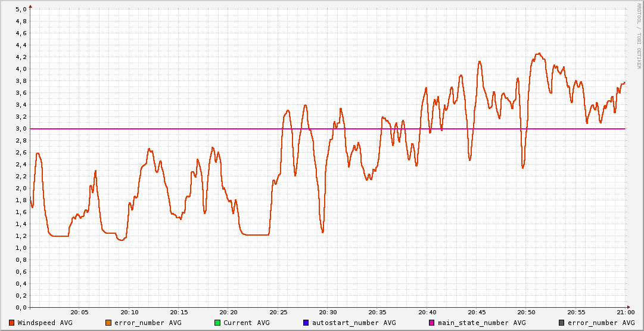Click the blue autostart_number AVG legend swatch
644x331 pixels.
(x=306, y=323)
